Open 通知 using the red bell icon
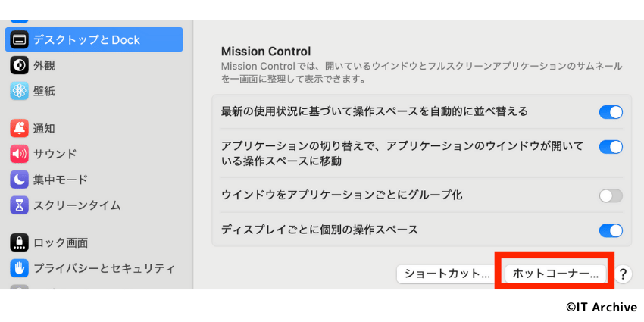 [x=19, y=129]
